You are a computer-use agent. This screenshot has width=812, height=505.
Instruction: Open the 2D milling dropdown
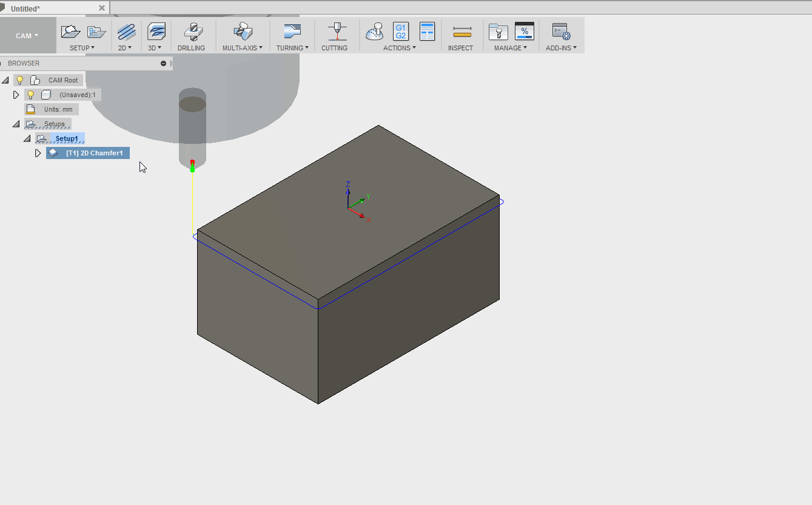[x=126, y=47]
